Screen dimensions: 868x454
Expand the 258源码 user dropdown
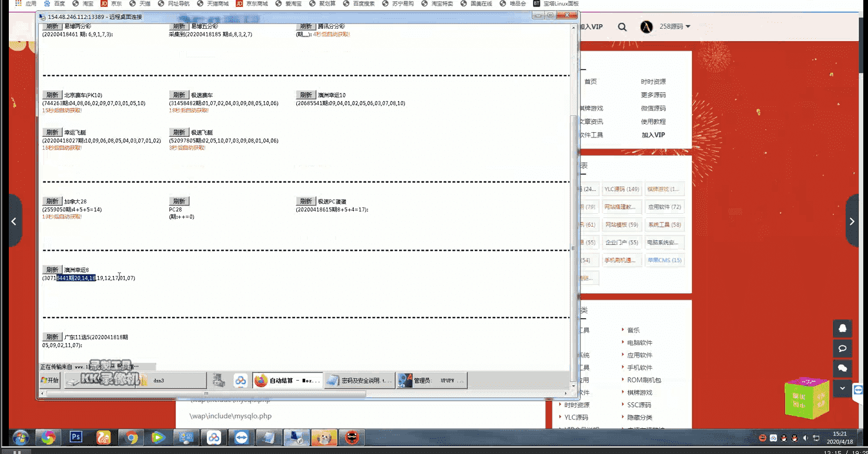click(x=674, y=26)
